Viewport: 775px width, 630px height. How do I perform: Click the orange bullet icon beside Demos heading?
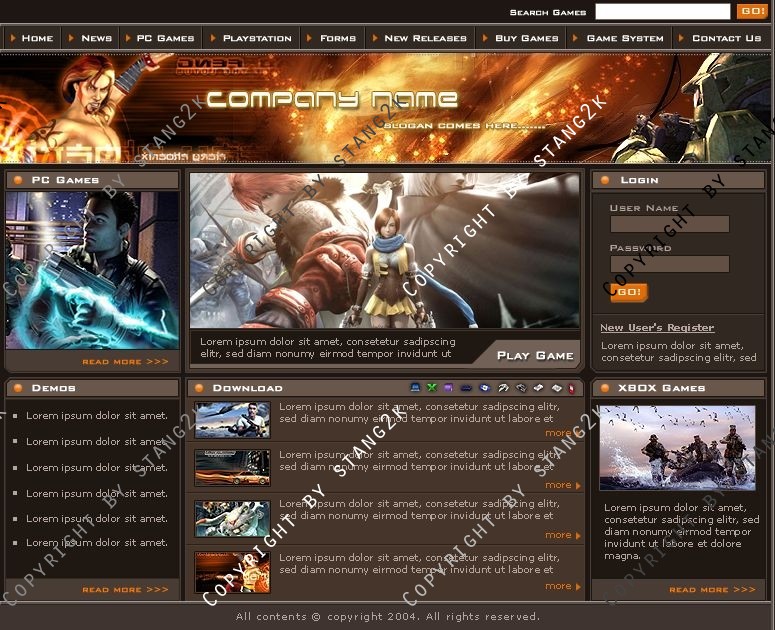pyautogui.click(x=19, y=388)
